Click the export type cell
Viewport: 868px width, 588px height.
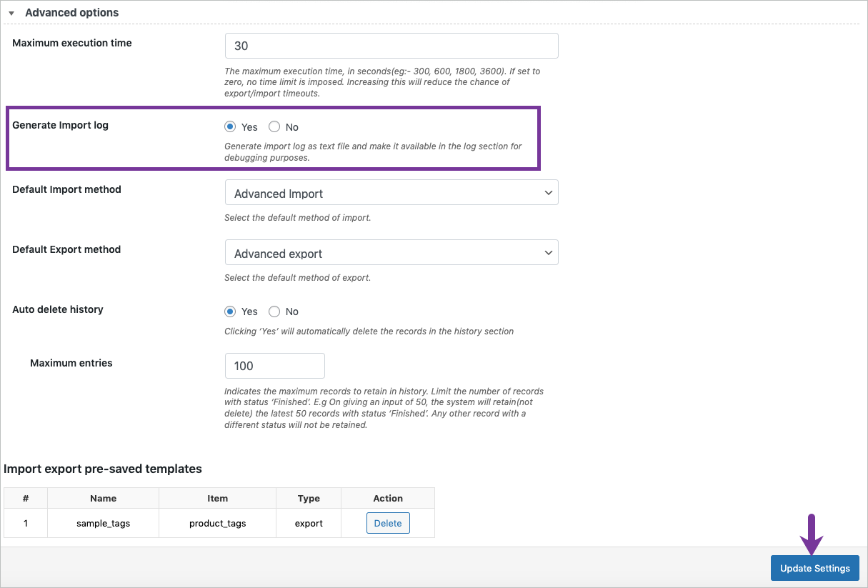[308, 522]
